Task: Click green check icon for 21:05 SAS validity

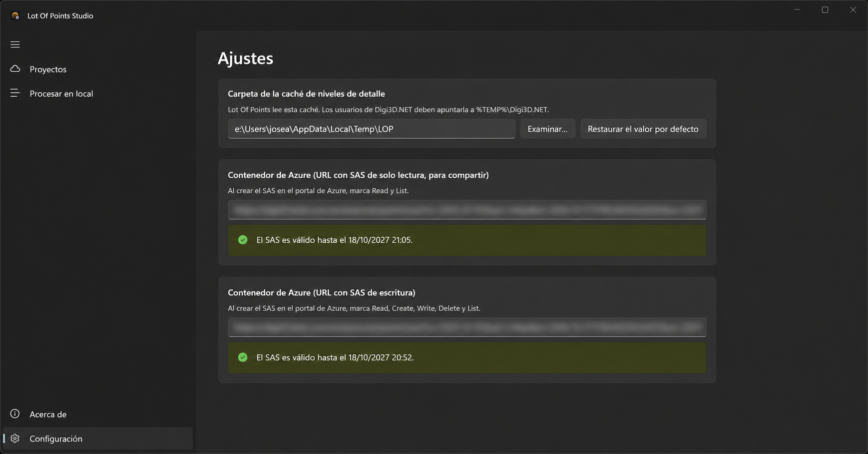Action: click(x=243, y=240)
